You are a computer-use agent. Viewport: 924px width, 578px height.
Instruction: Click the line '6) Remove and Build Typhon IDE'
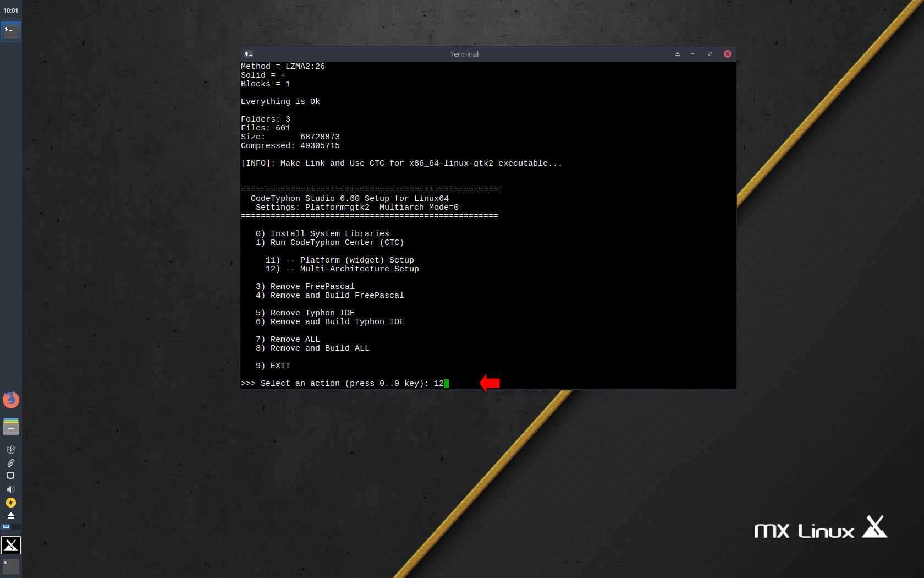pos(330,321)
